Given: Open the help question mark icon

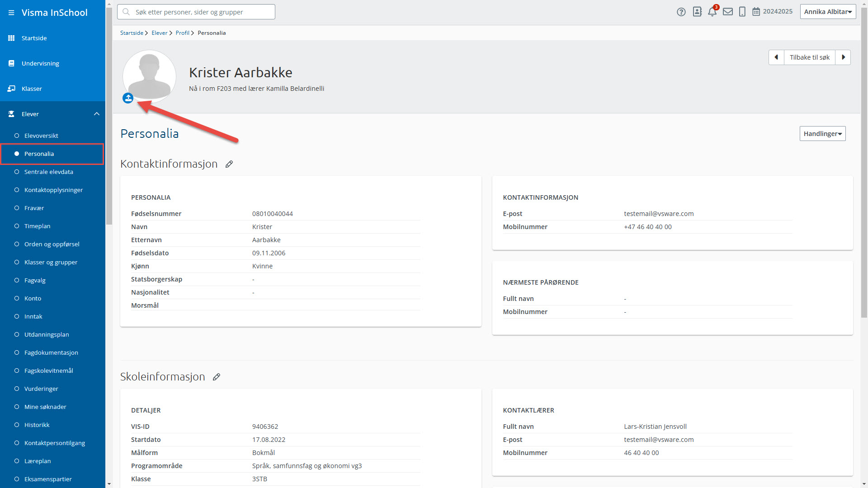Looking at the screenshot, I should tap(681, 12).
